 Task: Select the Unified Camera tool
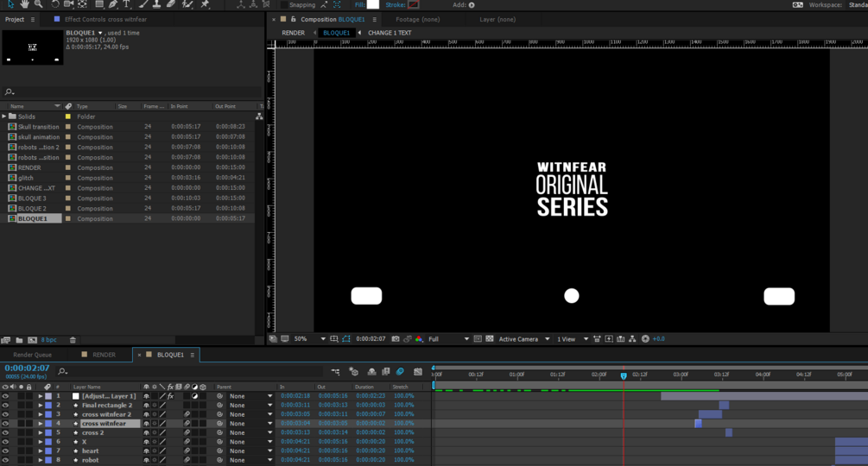tap(68, 3)
